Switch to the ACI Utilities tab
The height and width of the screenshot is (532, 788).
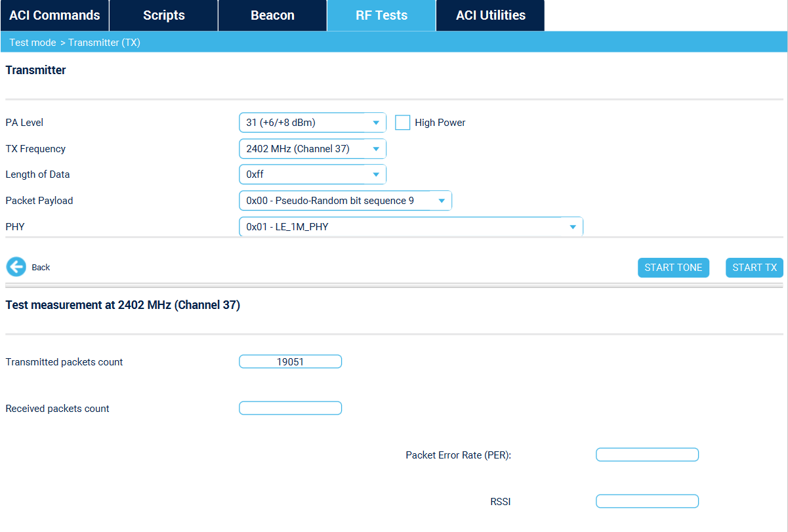(x=489, y=14)
